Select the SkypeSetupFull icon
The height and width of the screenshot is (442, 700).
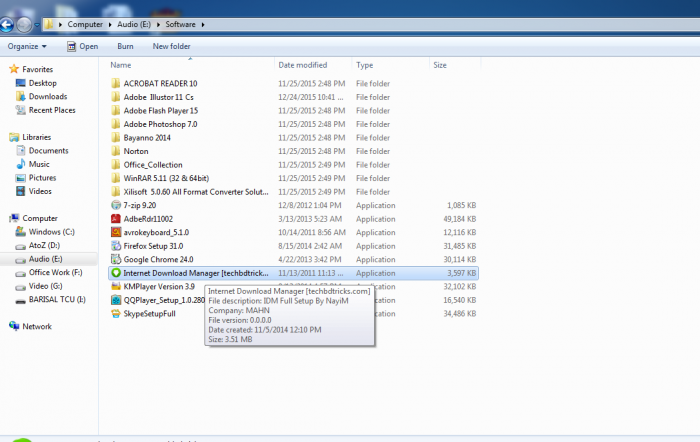coord(116,313)
